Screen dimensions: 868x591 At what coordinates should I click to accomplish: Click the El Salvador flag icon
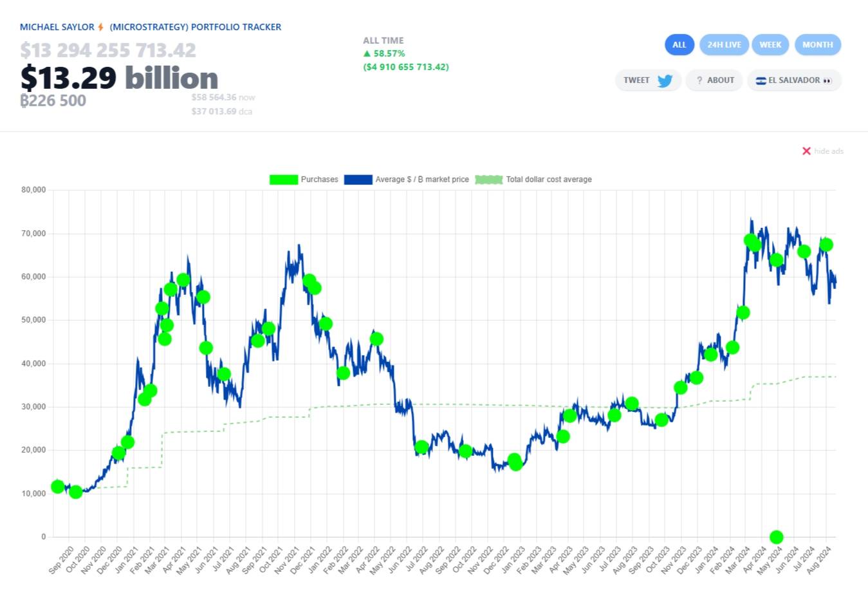[761, 80]
